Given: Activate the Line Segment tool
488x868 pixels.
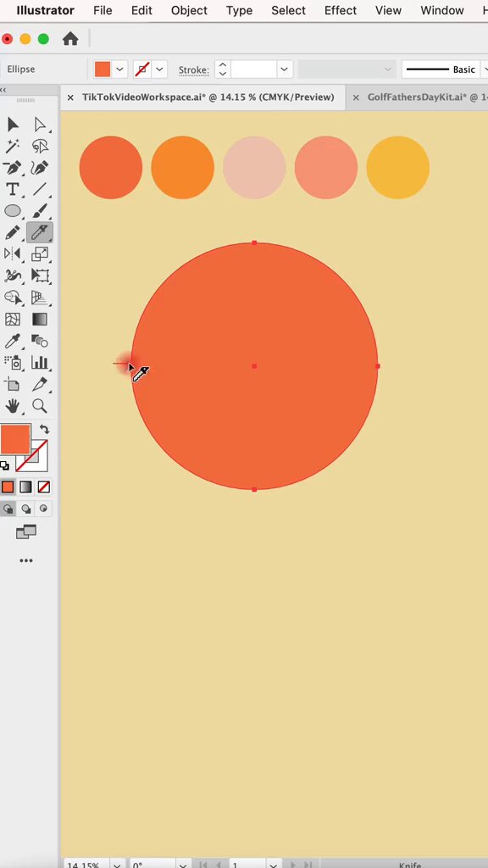Looking at the screenshot, I should [x=39, y=189].
